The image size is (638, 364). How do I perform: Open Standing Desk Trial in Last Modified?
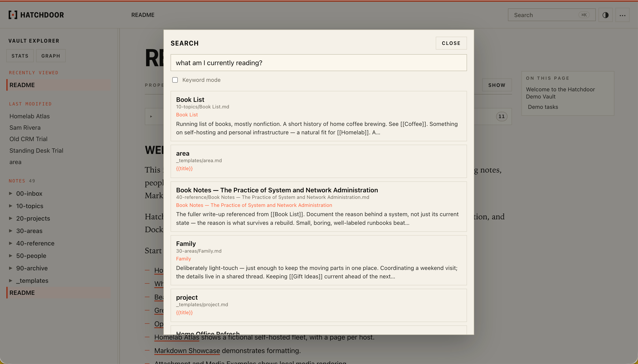click(36, 151)
